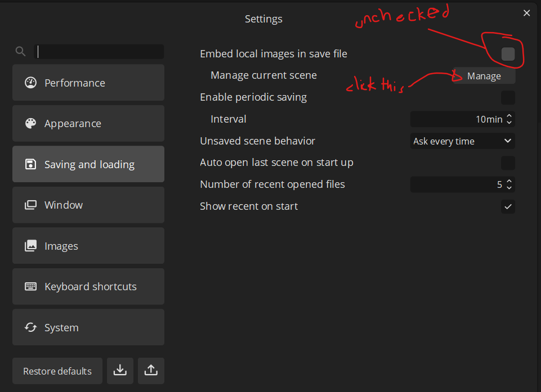The height and width of the screenshot is (392, 541).
Task: Open the Saving and loading tab
Action: click(88, 164)
